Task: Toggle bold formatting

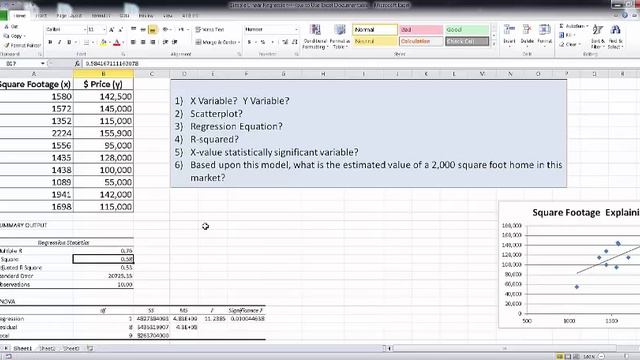Action: click(50, 42)
